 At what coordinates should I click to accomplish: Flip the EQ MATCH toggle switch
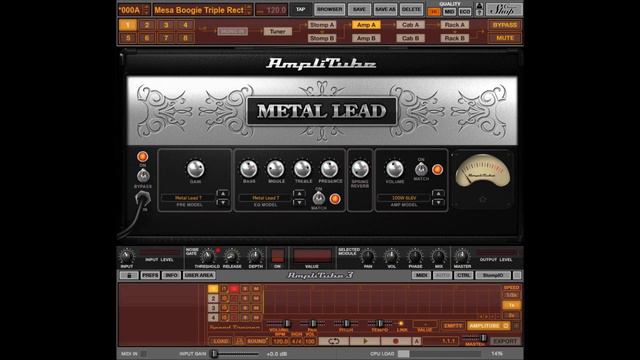click(x=319, y=199)
